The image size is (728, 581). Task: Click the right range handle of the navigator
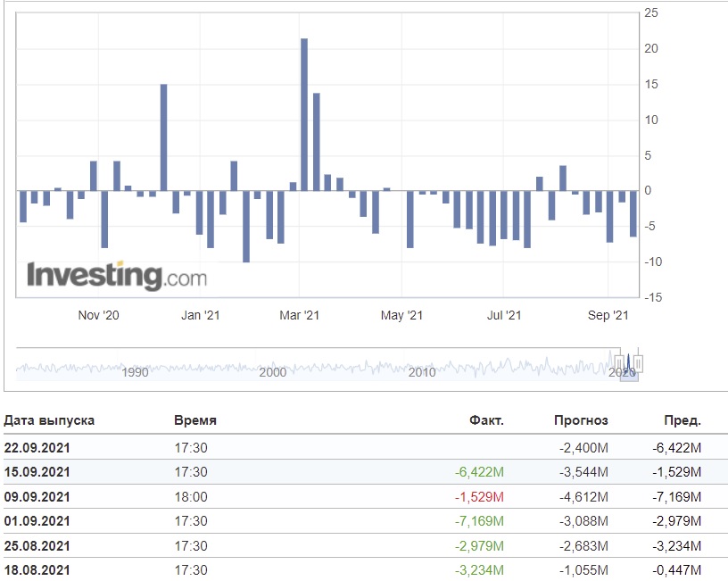pyautogui.click(x=639, y=363)
